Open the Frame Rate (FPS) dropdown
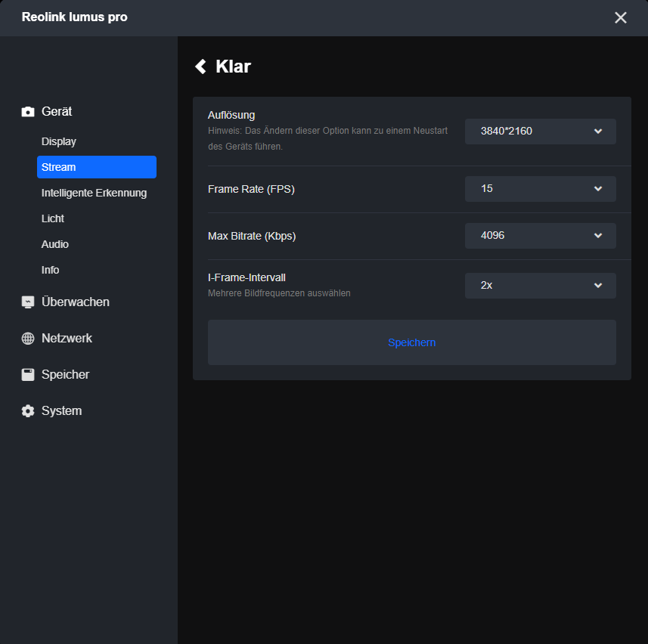 540,189
